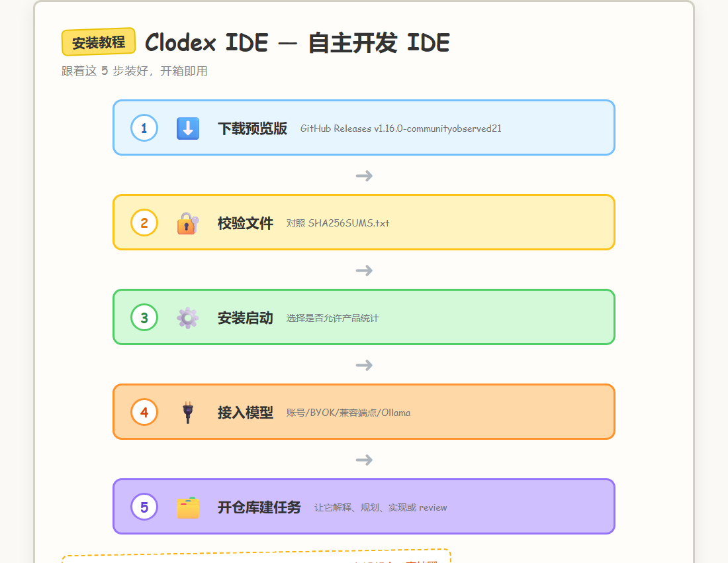Click the 让它解释、规划、实现或 review description
This screenshot has width=728, height=563.
pyautogui.click(x=381, y=508)
